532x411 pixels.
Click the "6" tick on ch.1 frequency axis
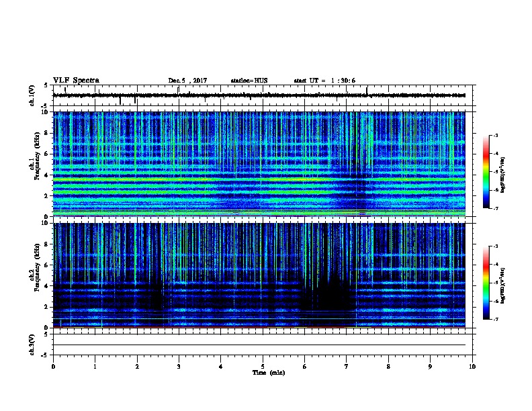click(x=47, y=154)
